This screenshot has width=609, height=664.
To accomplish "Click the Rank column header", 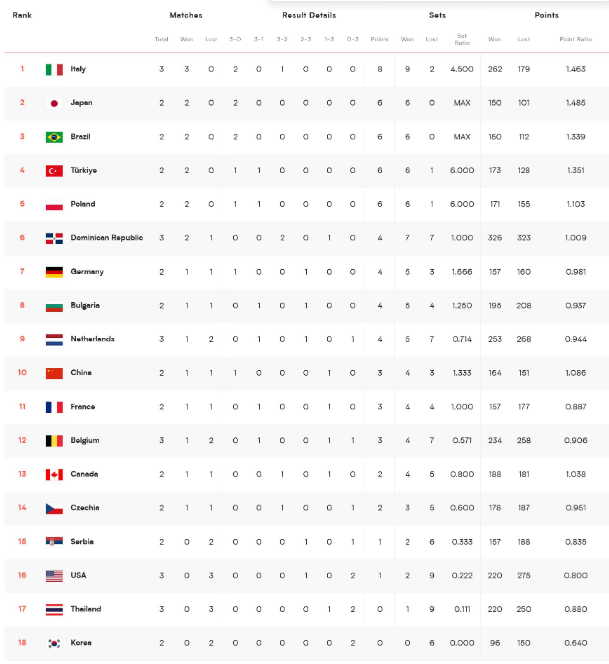I will click(x=22, y=15).
